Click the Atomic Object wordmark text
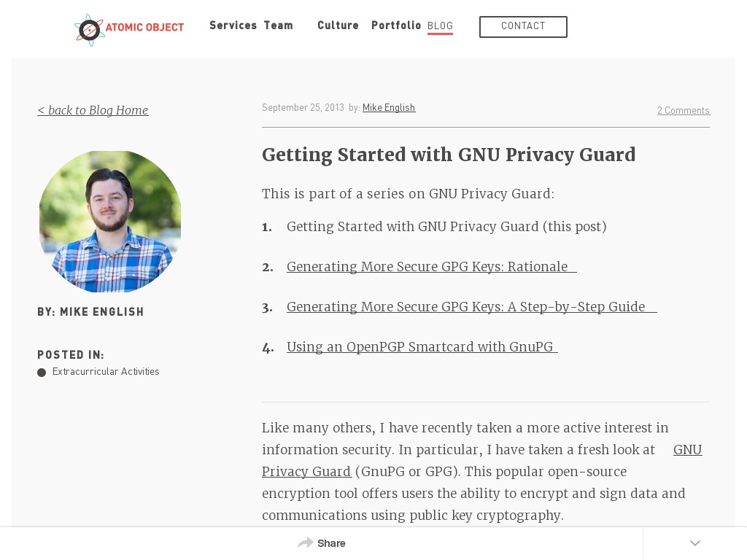Screen dimensions: 747x560 pyautogui.click(x=144, y=28)
